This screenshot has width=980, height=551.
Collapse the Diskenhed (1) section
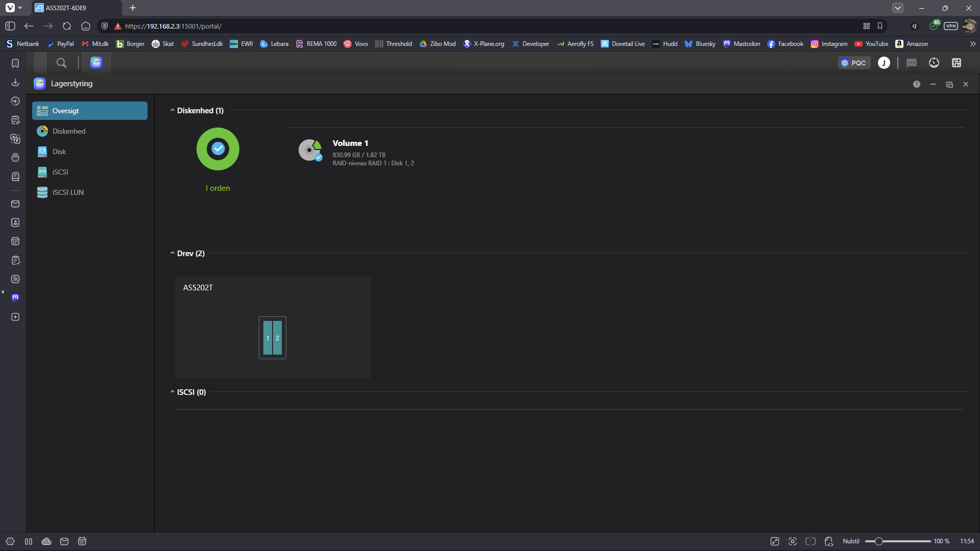173,110
